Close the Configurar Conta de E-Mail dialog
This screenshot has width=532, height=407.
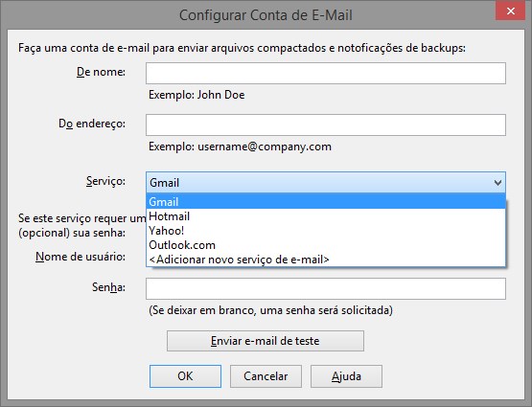(x=510, y=11)
